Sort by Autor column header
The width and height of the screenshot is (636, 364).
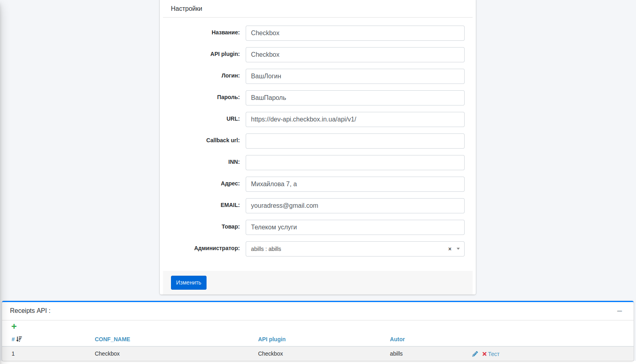click(397, 339)
